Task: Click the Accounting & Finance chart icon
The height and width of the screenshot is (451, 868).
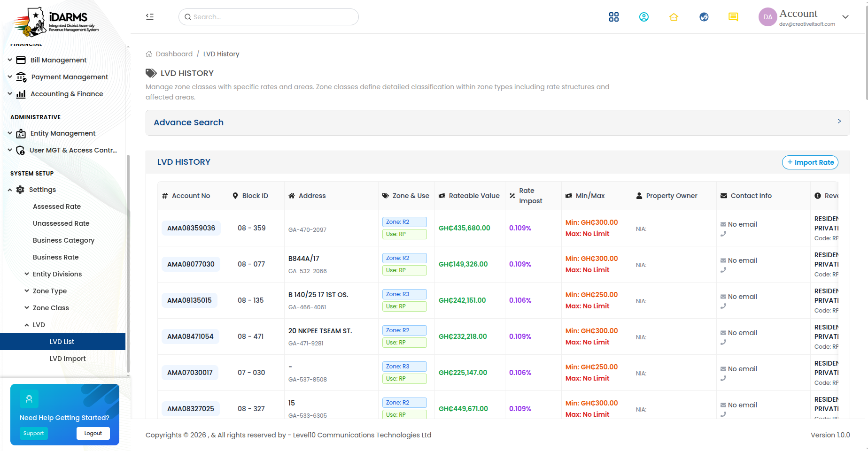Action: [x=21, y=94]
